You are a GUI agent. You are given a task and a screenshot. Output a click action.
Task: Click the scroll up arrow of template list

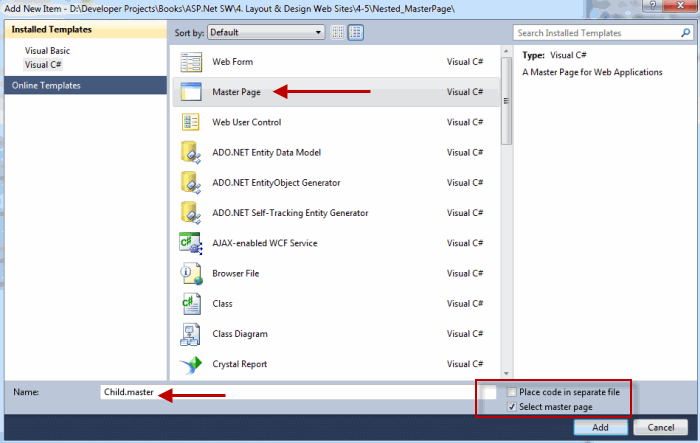point(506,51)
